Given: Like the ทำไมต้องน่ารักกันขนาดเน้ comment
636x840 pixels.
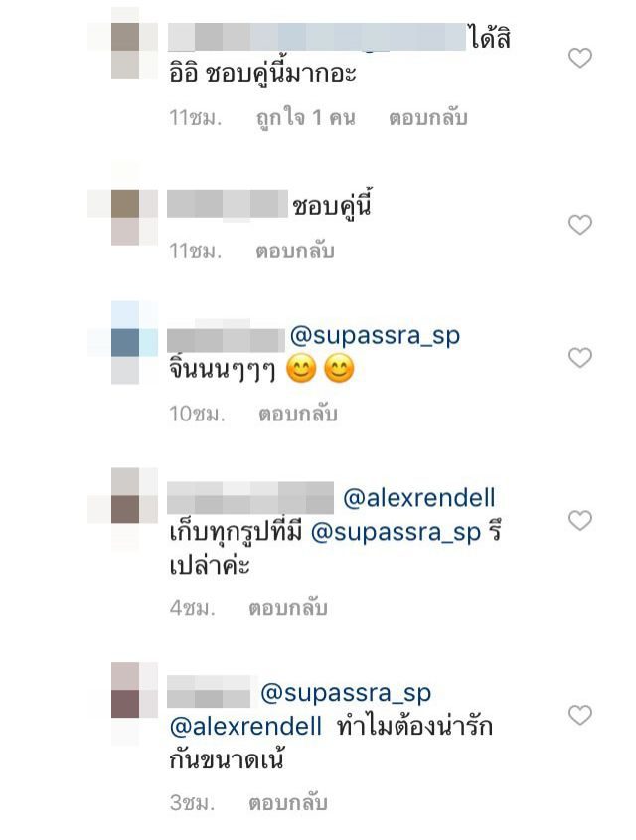Looking at the screenshot, I should click(579, 715).
